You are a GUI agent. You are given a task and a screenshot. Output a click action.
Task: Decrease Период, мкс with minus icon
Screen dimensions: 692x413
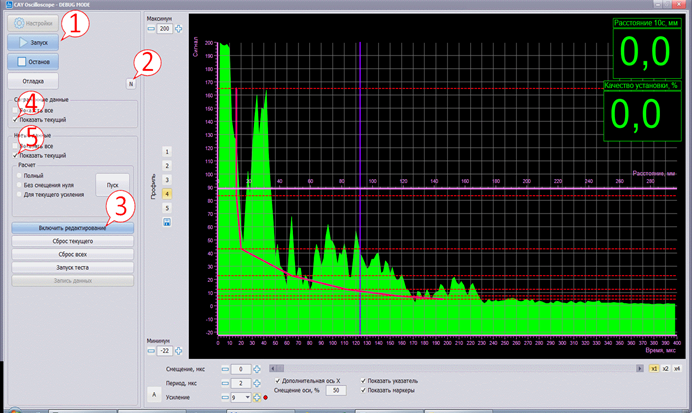(223, 383)
